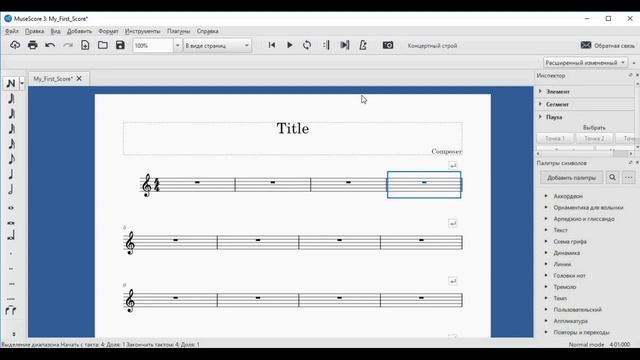Click the 'Точка 1' button
Screen dimensions: 640x360
555,138
